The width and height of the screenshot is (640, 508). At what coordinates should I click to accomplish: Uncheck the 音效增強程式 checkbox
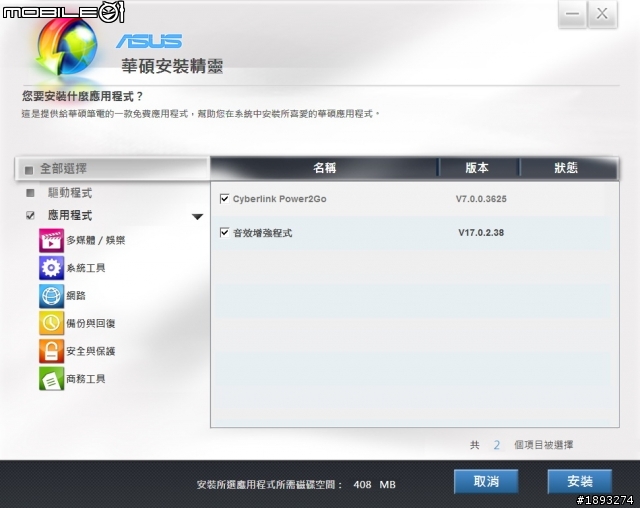224,233
